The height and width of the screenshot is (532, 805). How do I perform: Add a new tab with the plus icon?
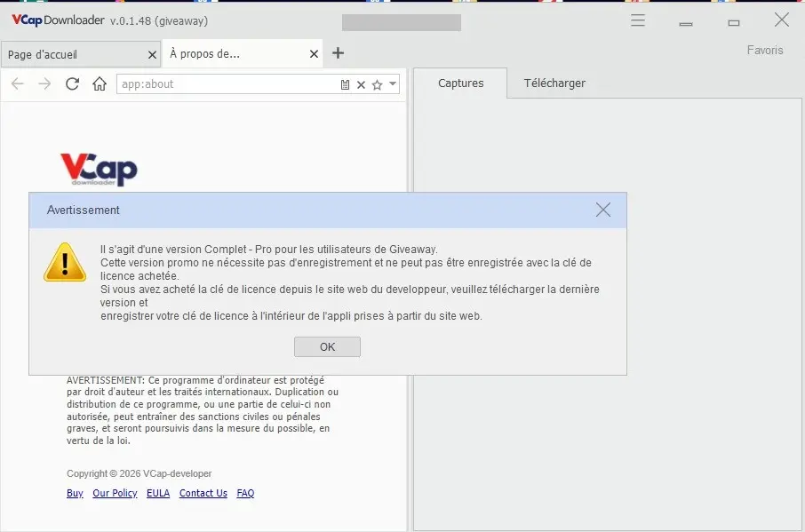pos(338,52)
